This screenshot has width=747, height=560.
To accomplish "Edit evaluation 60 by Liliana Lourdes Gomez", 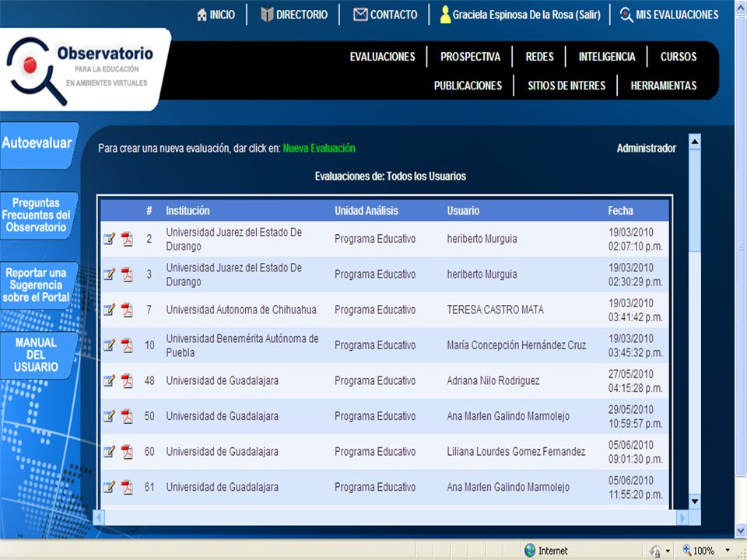I will pos(109,451).
